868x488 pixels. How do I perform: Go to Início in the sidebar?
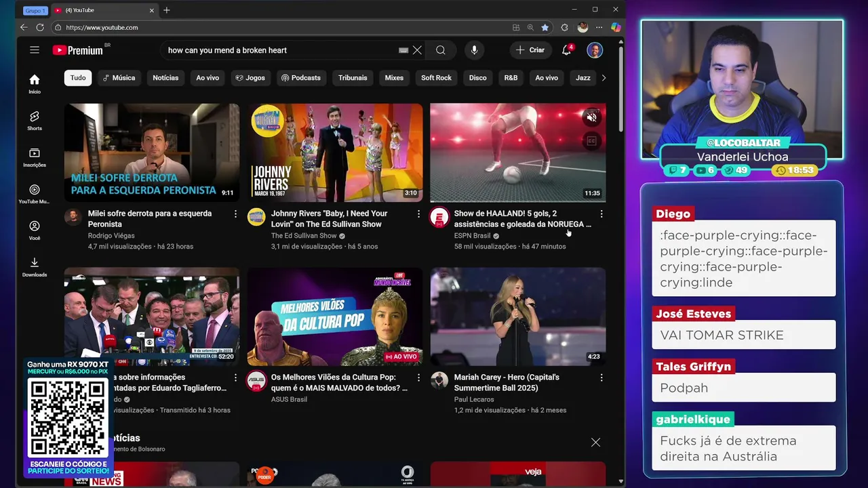point(35,83)
